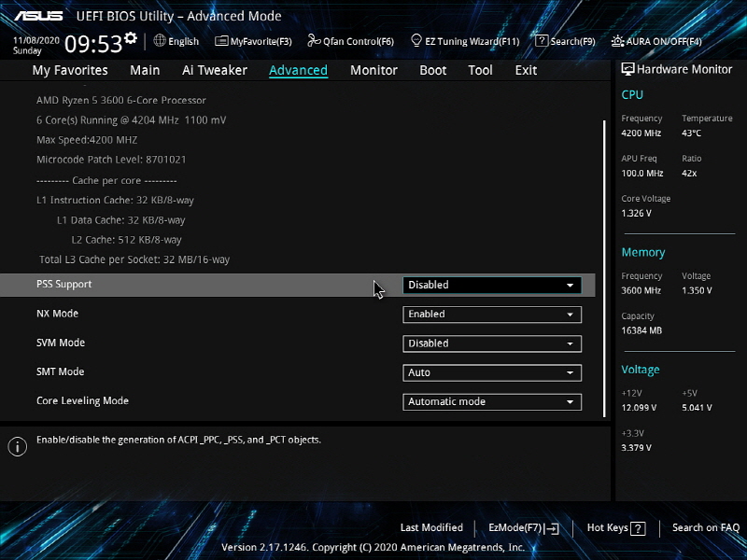747x560 pixels.
Task: Click the AMD Ryzen 5 3600 processor line
Action: tap(121, 100)
